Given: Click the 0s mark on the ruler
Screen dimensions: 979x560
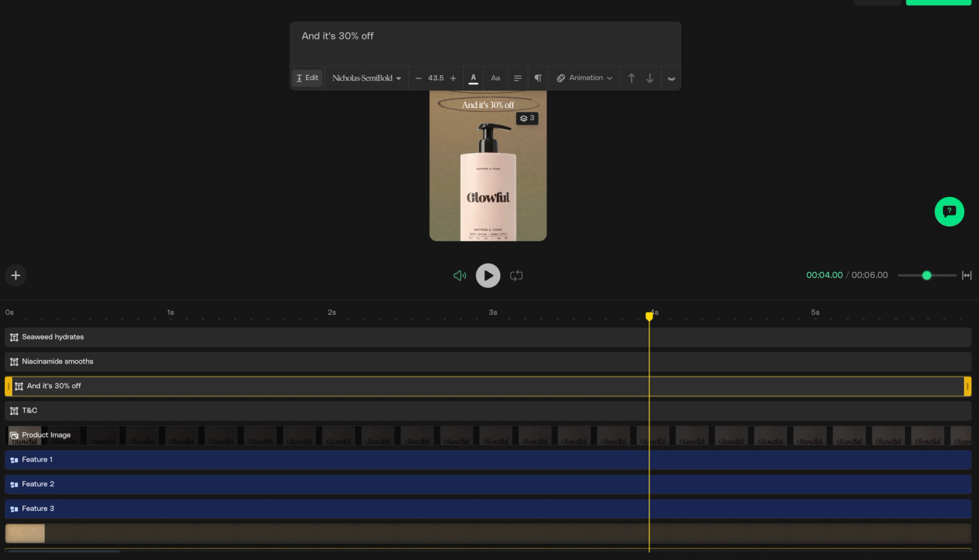Looking at the screenshot, I should (10, 313).
